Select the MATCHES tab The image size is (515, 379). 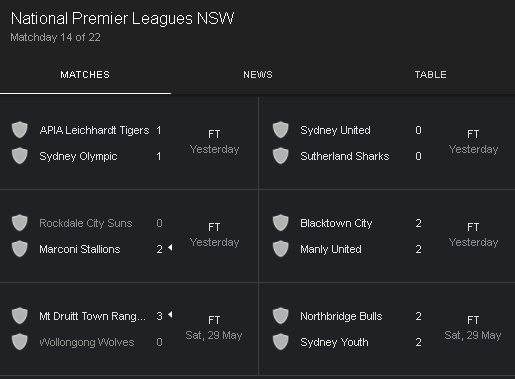pos(85,75)
